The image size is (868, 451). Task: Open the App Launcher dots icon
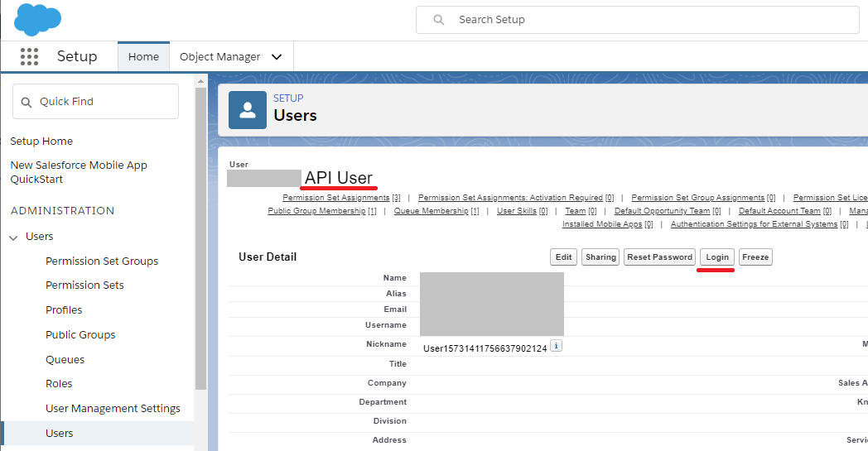pos(29,56)
